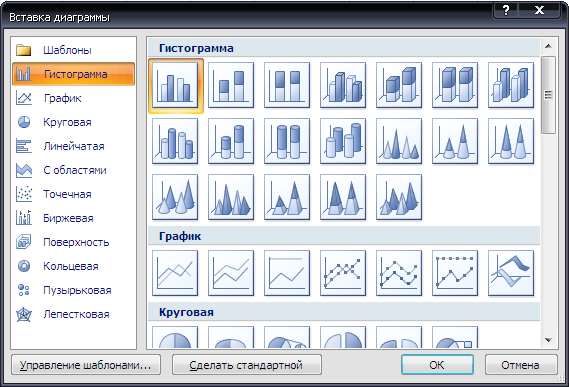569x387 pixels.
Task: Choose 3-D stacked column chart
Action: (399, 85)
